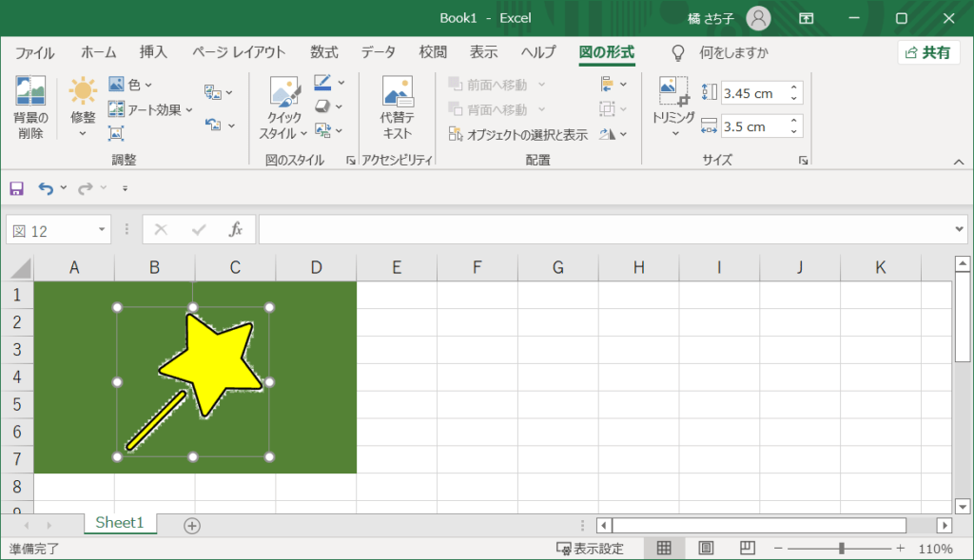Screen dimensions: 974x560
Task: Collapse the ribbon with the chevron
Action: [x=959, y=162]
